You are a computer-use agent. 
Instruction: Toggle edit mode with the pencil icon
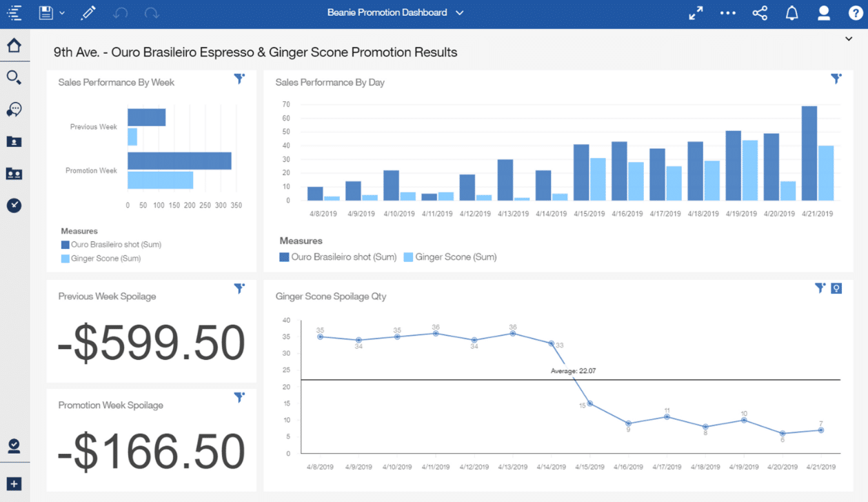pyautogui.click(x=88, y=13)
